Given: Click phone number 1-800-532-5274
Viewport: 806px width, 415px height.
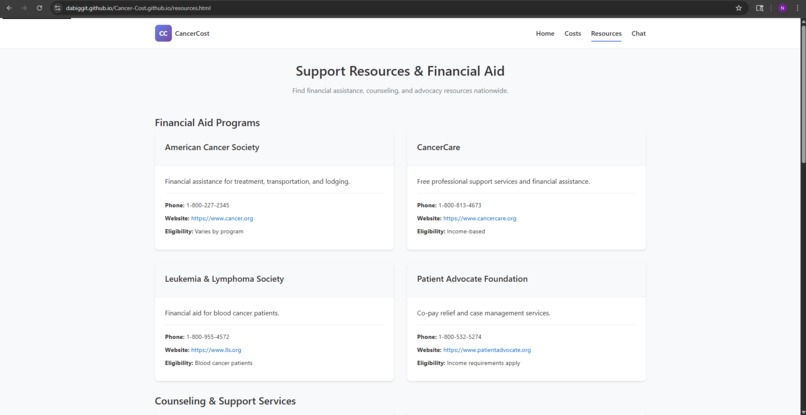Looking at the screenshot, I should tap(460, 337).
